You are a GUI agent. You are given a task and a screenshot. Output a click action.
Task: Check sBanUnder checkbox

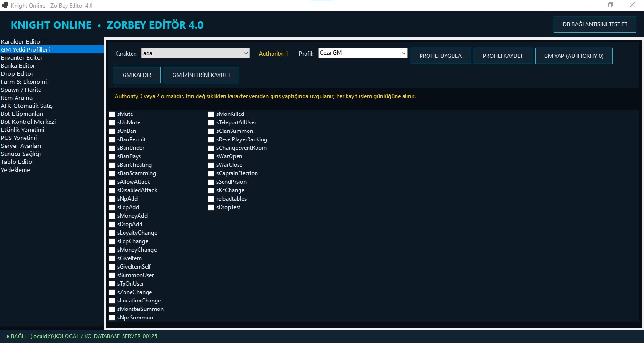coord(112,148)
